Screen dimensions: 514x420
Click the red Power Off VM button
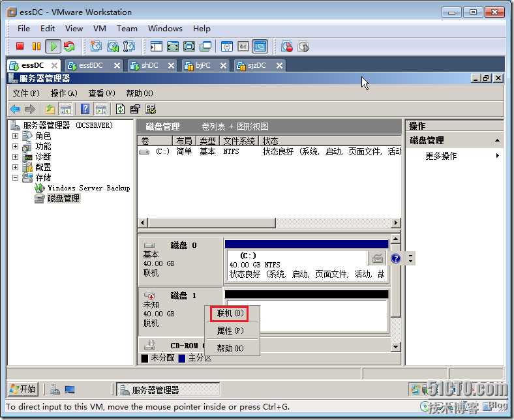pyautogui.click(x=20, y=46)
